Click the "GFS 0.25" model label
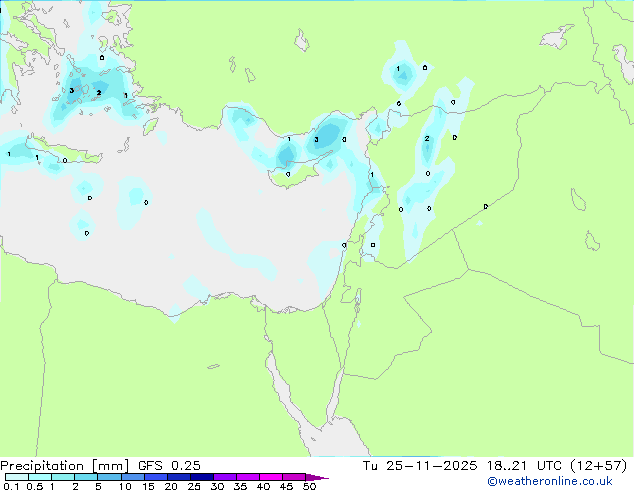634x490 pixels. click(169, 466)
